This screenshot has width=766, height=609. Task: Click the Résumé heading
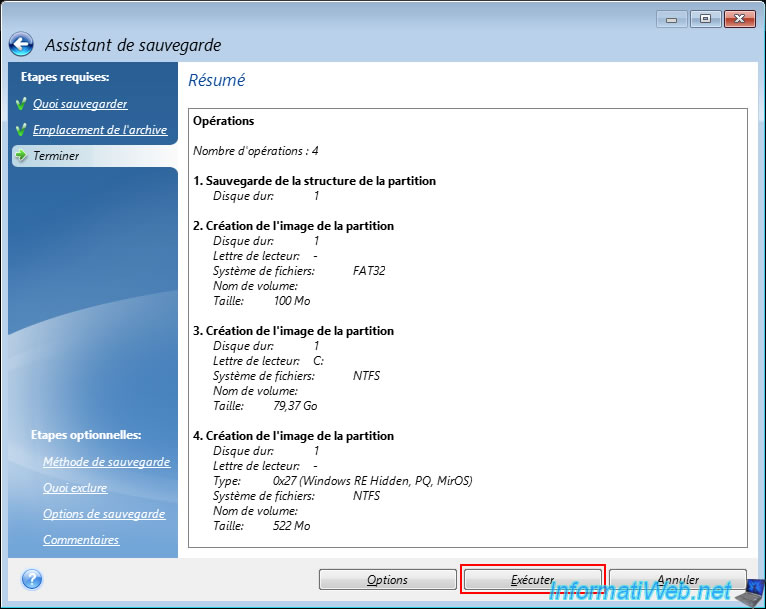tap(217, 80)
